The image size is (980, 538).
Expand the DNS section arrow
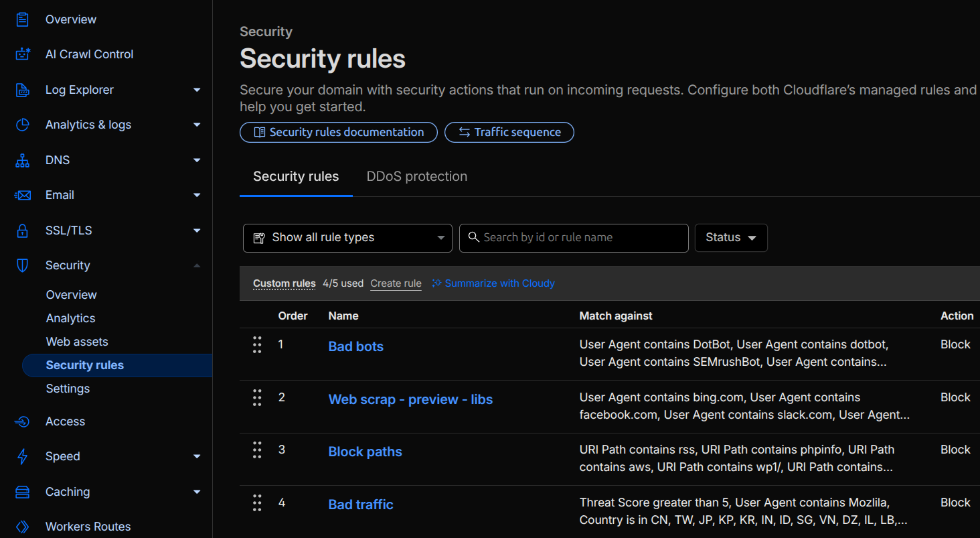(197, 160)
